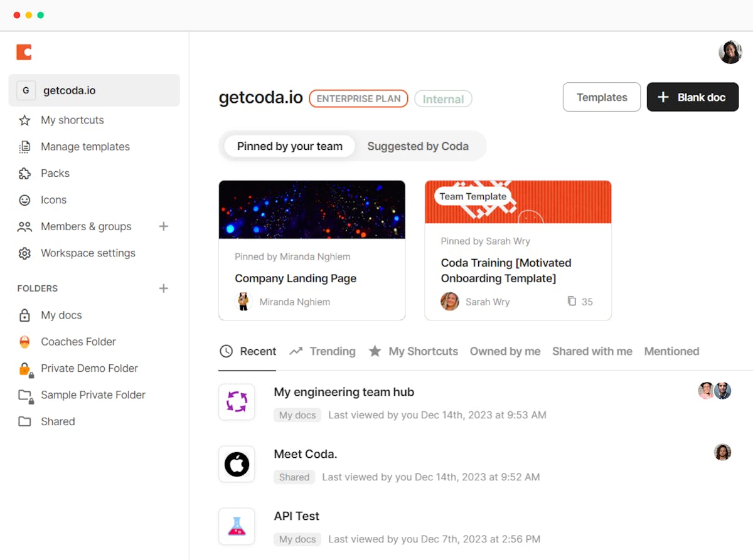Click Workspace settings gear icon
This screenshot has height=560, width=753.
(24, 253)
